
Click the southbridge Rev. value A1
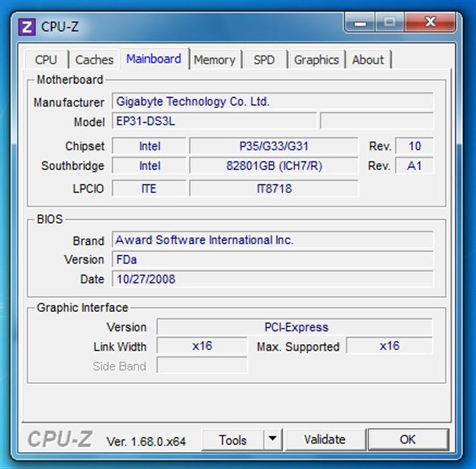(414, 166)
